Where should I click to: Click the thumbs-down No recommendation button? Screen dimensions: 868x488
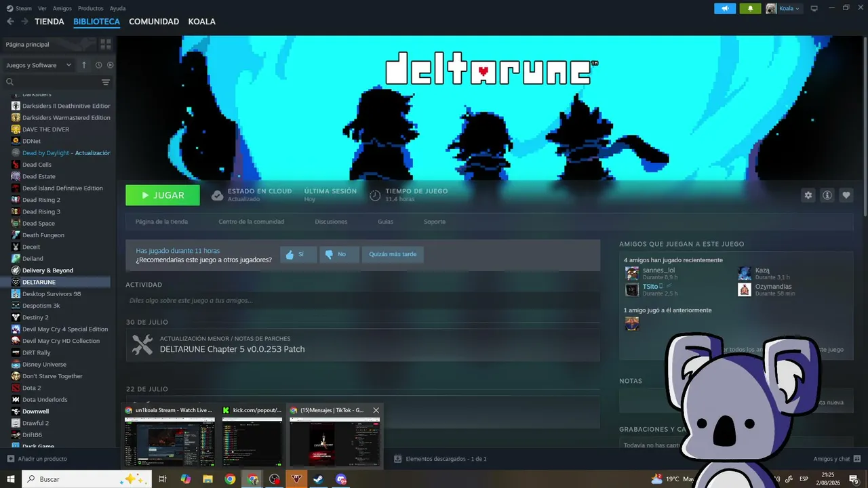339,254
